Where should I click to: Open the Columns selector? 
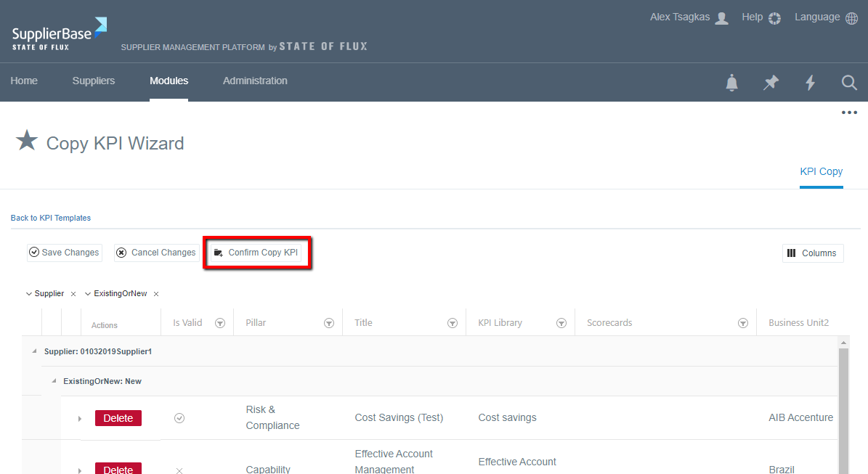pos(813,253)
